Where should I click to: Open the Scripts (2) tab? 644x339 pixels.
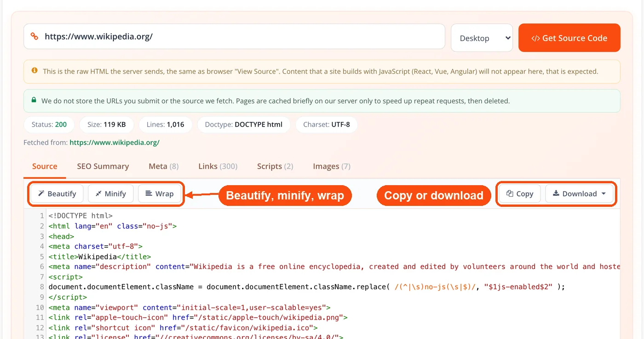(x=275, y=166)
